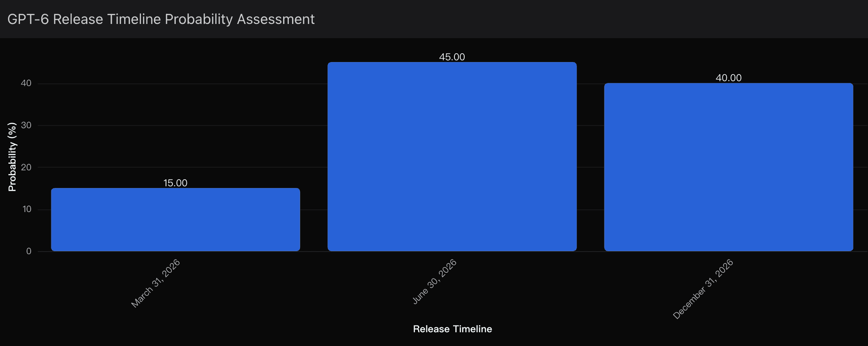Click the y-axis tick label 30
Image resolution: width=868 pixels, height=346 pixels.
click(x=26, y=125)
